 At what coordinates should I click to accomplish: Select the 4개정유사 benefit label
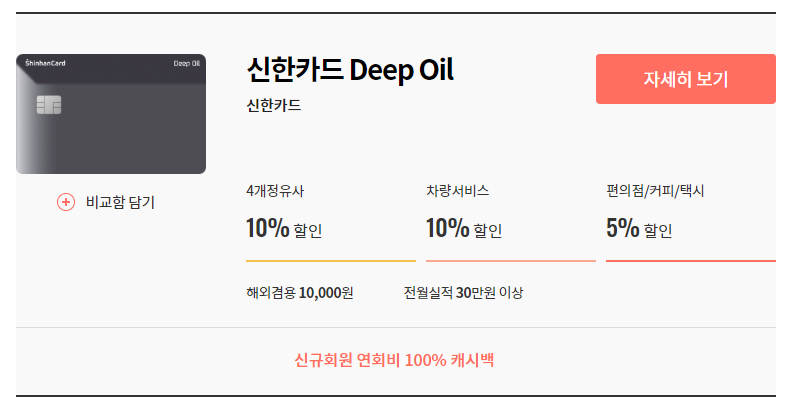(274, 190)
